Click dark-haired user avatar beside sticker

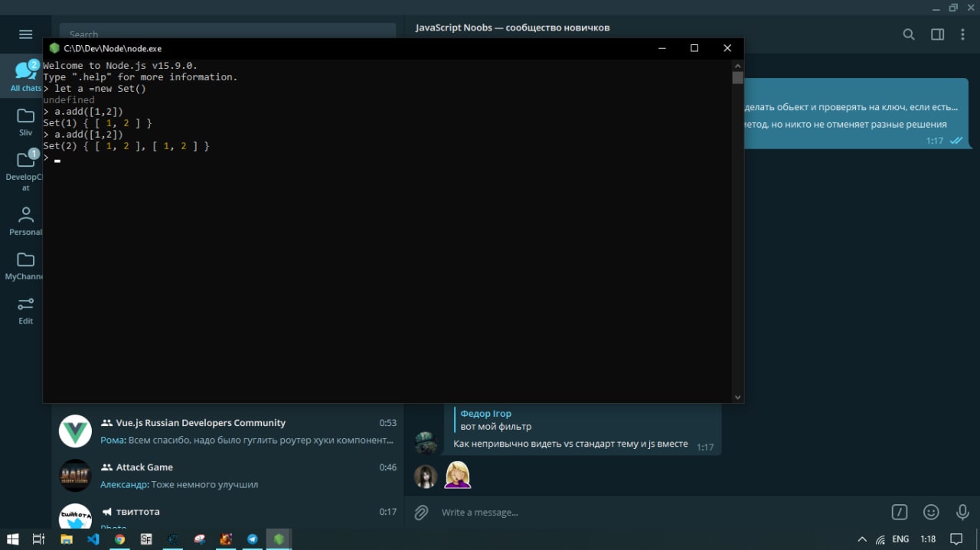click(x=426, y=477)
